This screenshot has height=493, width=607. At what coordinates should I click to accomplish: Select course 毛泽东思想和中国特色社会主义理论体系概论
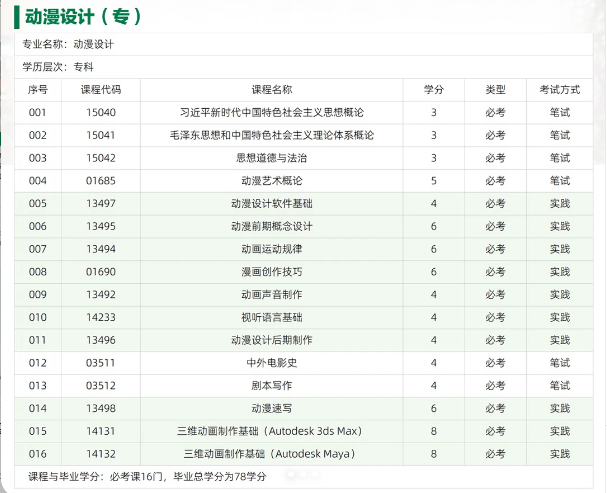pos(272,135)
